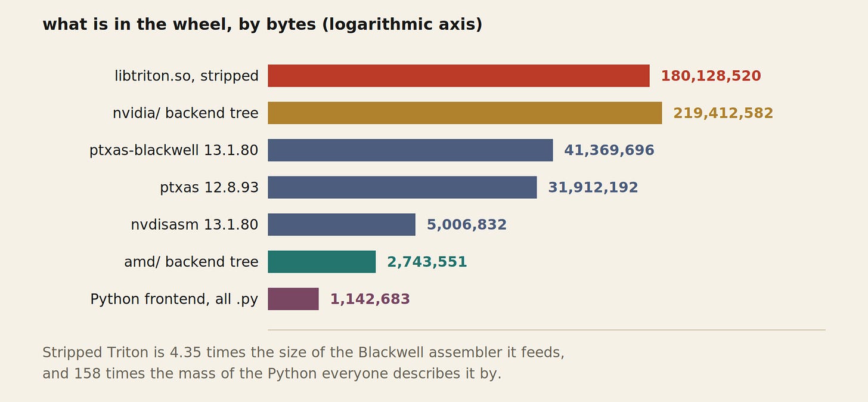The width and height of the screenshot is (868, 402).
Task: Click the golden nvidia backend bar
Action: (465, 113)
